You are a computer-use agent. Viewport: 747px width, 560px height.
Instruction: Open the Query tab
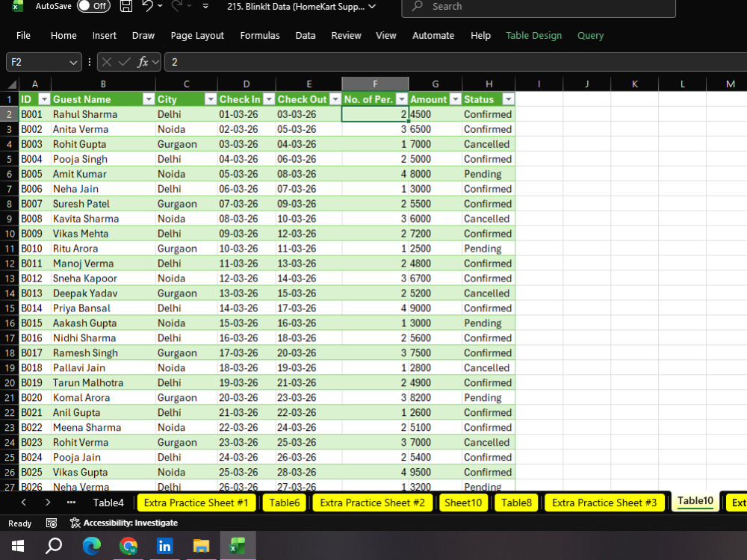click(x=590, y=36)
